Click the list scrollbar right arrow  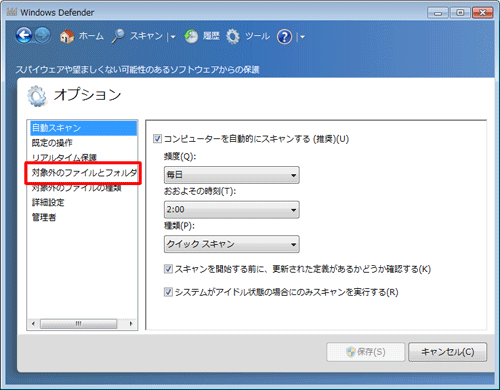pos(131,323)
